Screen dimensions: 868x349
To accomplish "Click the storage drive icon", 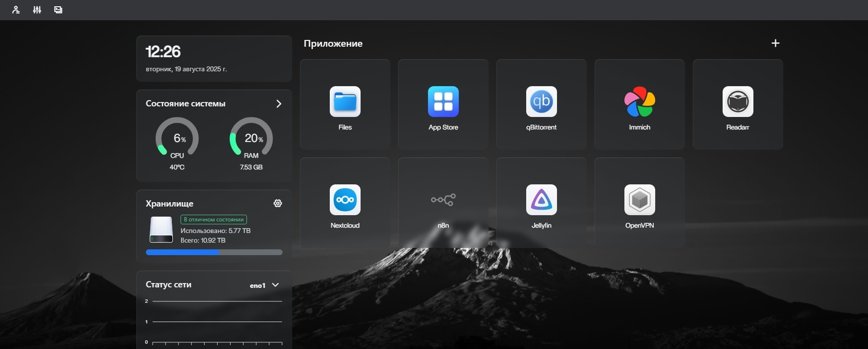I will (161, 230).
